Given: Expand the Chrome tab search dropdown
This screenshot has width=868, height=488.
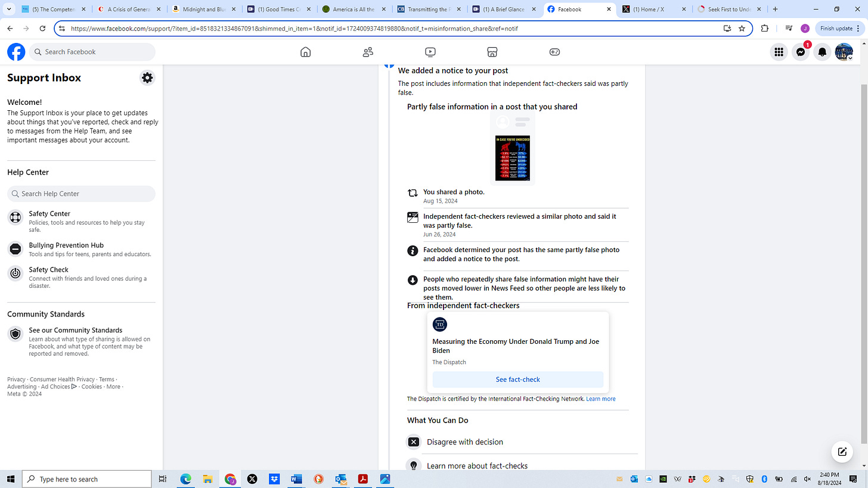Looking at the screenshot, I should pos(8,10).
